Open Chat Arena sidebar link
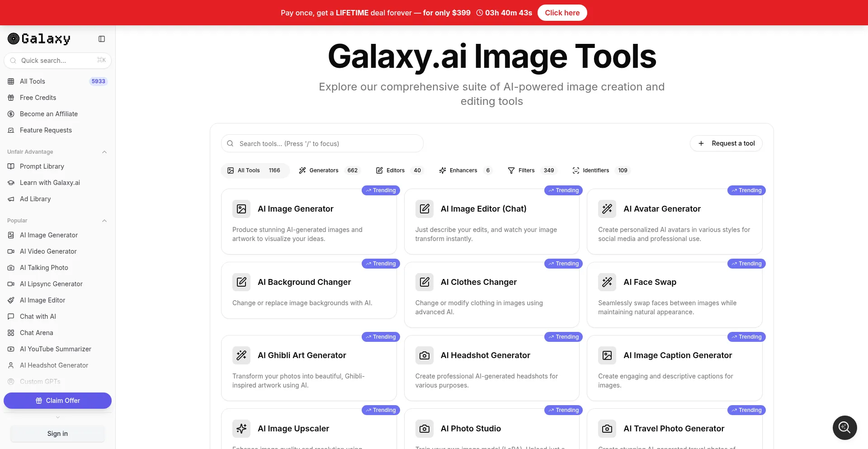This screenshot has height=449, width=868. tap(37, 333)
